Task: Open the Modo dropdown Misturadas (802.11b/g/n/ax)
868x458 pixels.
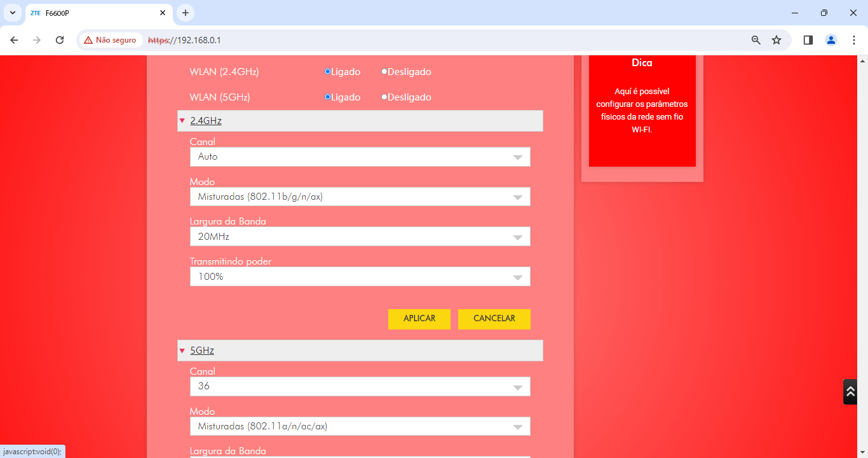Action: (x=360, y=197)
